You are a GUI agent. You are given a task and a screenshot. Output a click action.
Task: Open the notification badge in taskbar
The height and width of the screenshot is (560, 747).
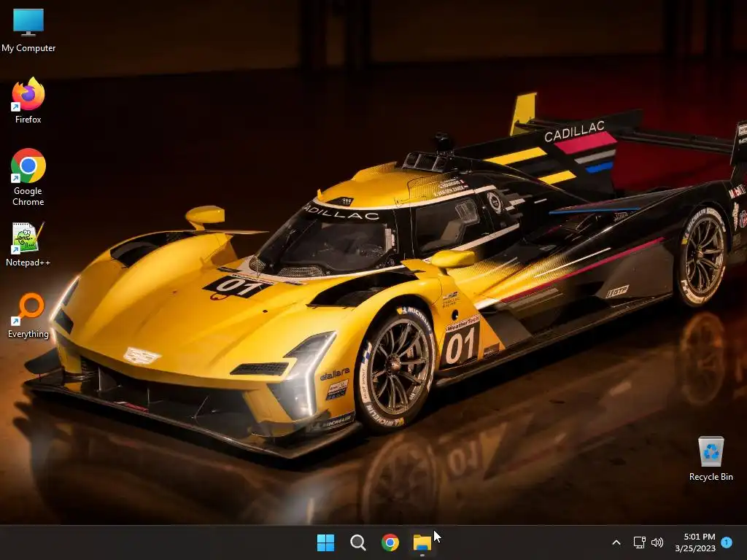point(727,542)
